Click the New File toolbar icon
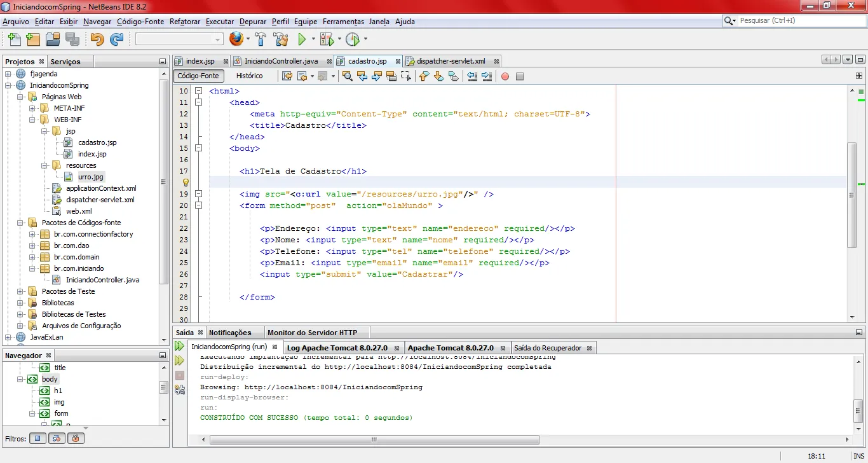 (x=13, y=39)
